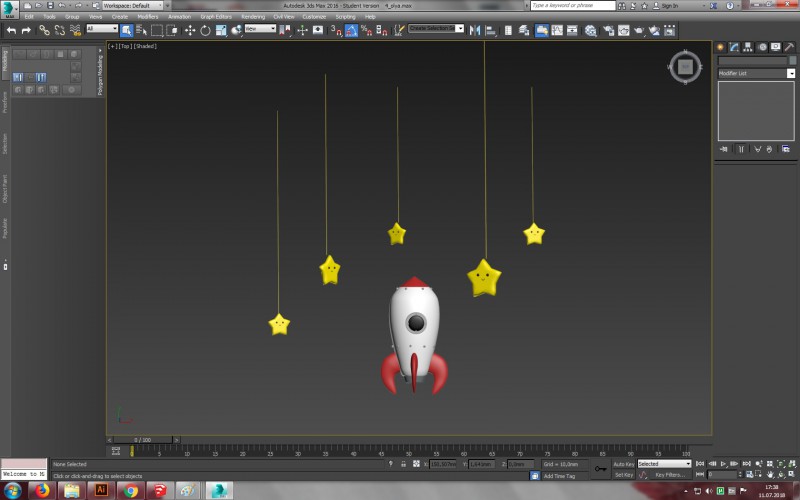Screen dimensions: 800x500
Task: Toggle the selection lock icon
Action: pyautogui.click(x=403, y=464)
